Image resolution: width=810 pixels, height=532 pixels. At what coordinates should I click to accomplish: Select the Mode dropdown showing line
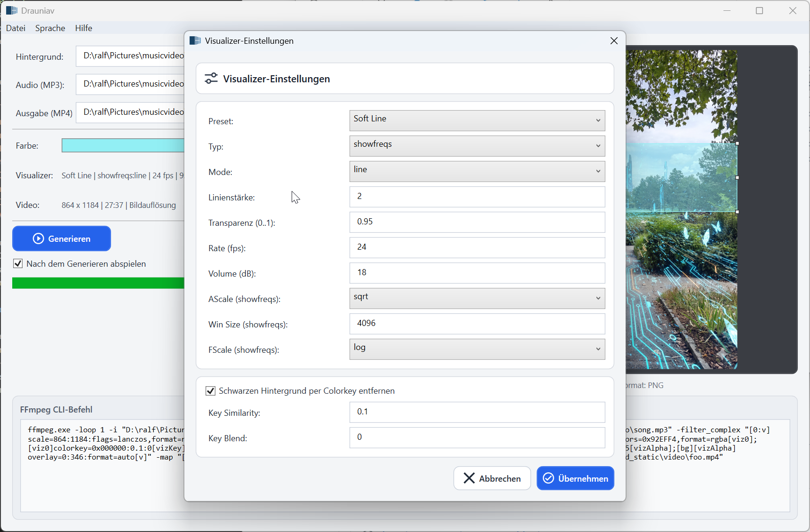pos(477,171)
